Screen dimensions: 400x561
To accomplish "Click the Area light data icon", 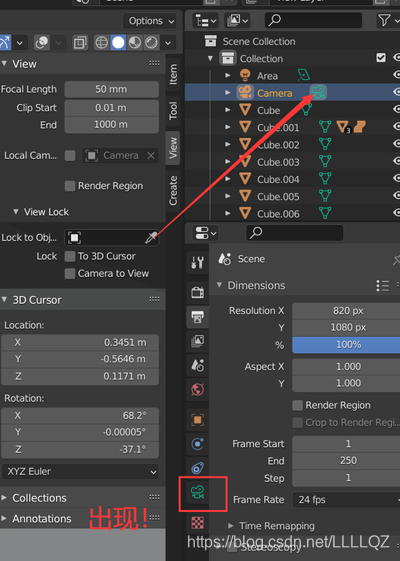I will click(x=304, y=75).
